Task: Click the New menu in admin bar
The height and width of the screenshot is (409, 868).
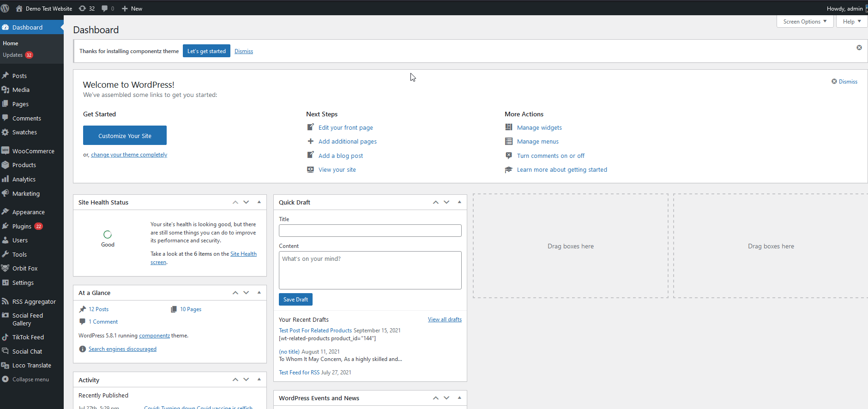Action: tap(132, 8)
